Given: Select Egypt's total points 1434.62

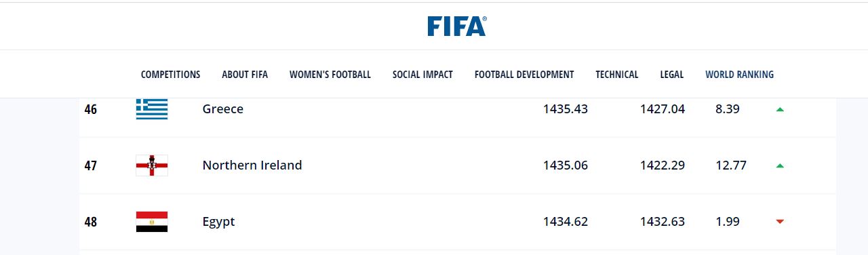Looking at the screenshot, I should click(x=566, y=222).
